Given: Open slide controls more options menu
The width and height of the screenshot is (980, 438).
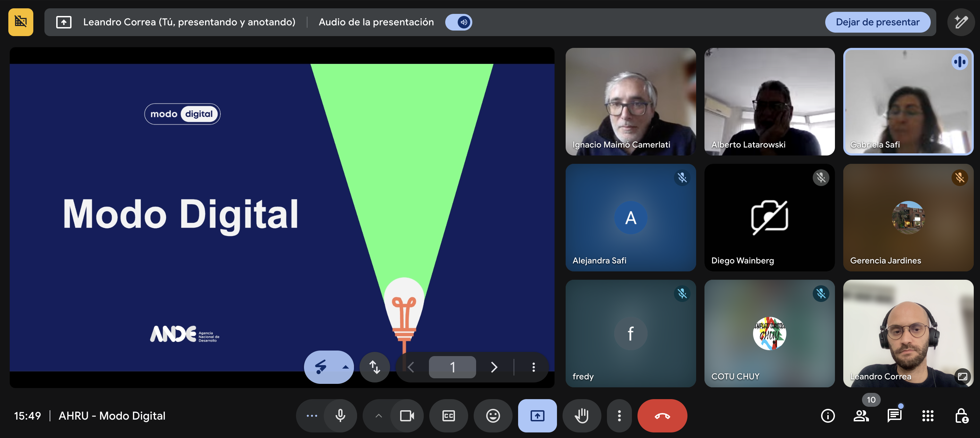Looking at the screenshot, I should point(533,367).
